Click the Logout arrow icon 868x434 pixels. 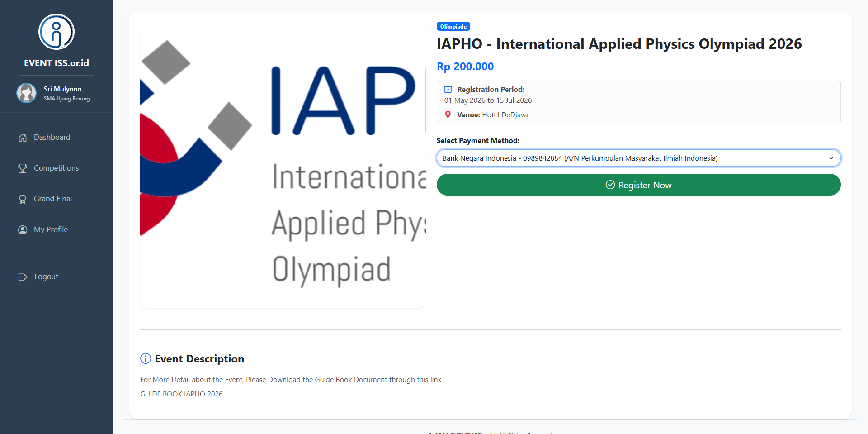click(x=23, y=277)
